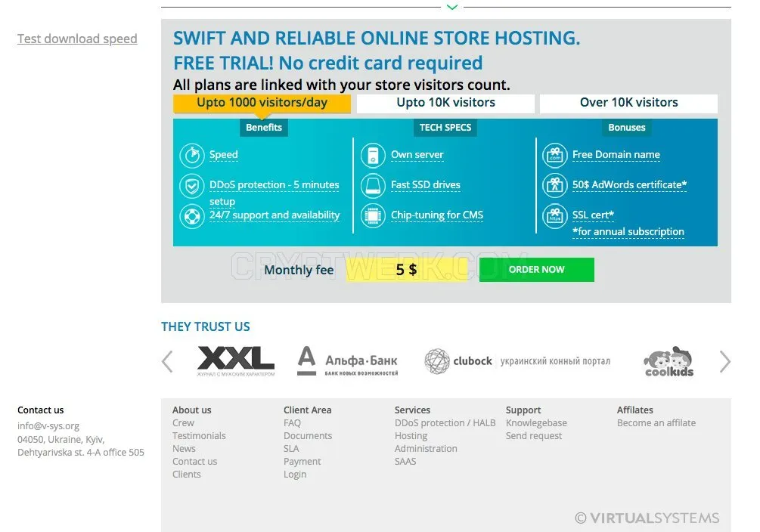Open the Hosting services link
This screenshot has width=760, height=532.
pos(411,435)
